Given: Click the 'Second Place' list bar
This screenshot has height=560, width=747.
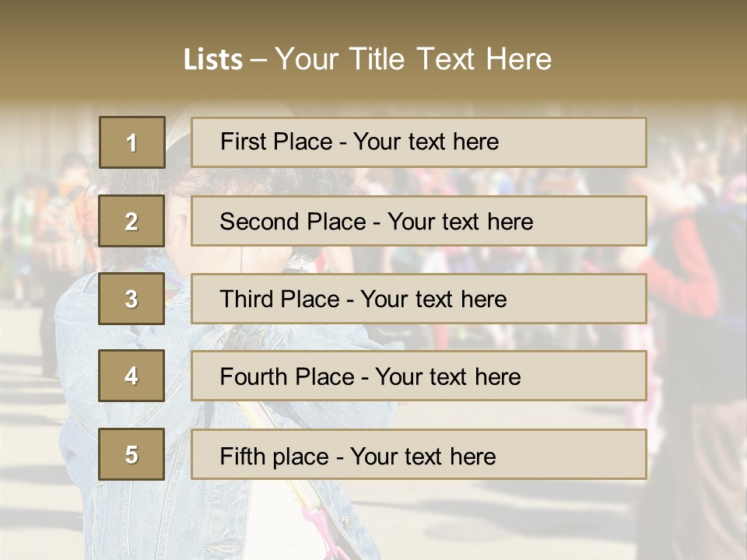Looking at the screenshot, I should coord(419,221).
